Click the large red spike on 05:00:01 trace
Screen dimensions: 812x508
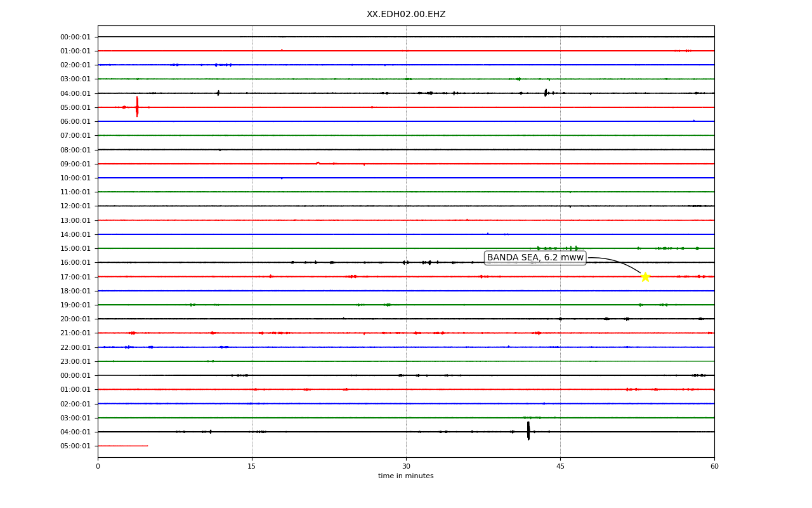click(x=137, y=107)
